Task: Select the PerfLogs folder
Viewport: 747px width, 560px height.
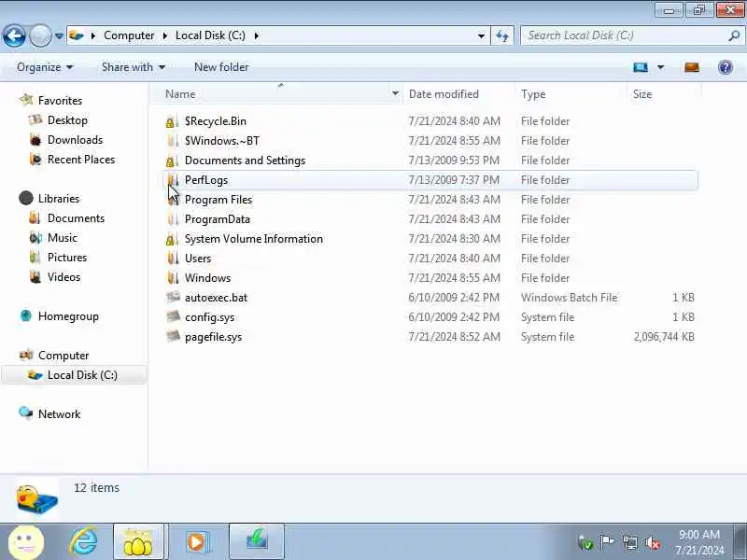Action: pyautogui.click(x=430, y=180)
